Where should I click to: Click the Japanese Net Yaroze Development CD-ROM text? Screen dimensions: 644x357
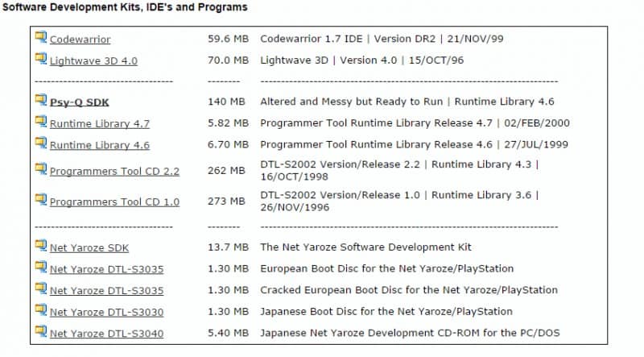pyautogui.click(x=410, y=333)
